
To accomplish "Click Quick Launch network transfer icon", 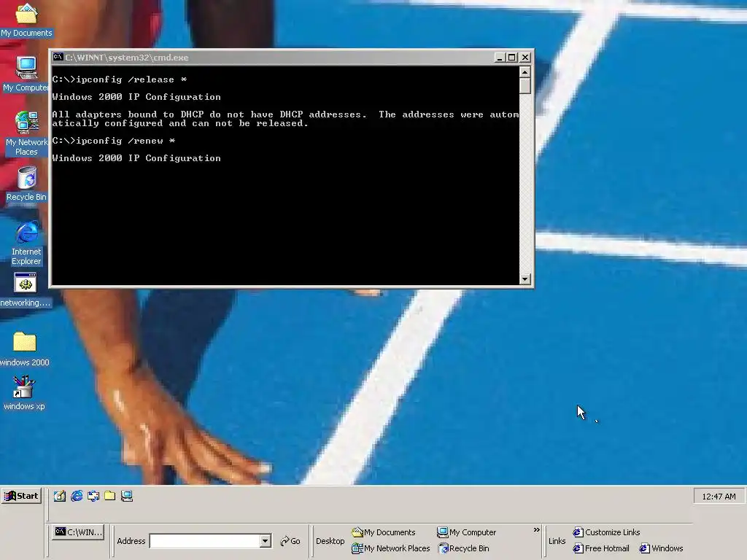I will 93,496.
